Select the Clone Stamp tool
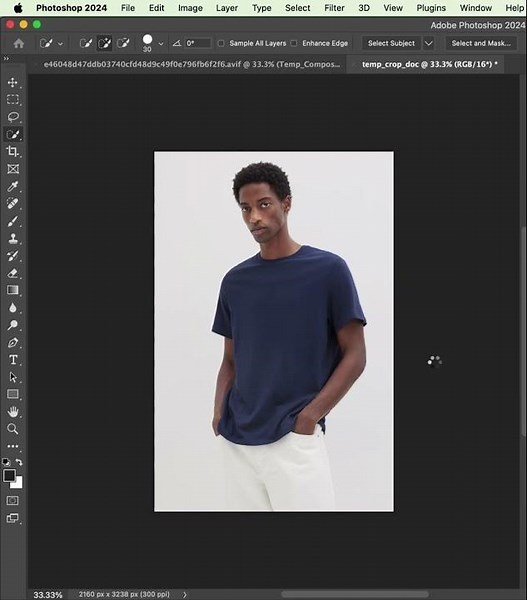 (x=13, y=238)
